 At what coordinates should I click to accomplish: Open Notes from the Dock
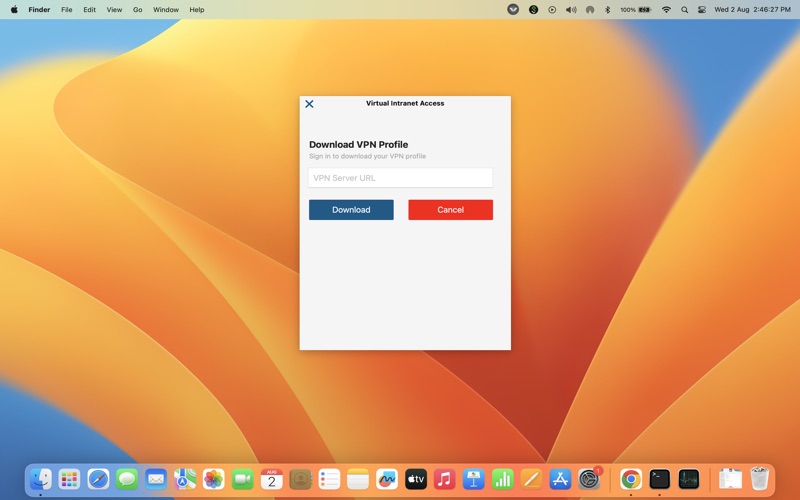[x=358, y=479]
